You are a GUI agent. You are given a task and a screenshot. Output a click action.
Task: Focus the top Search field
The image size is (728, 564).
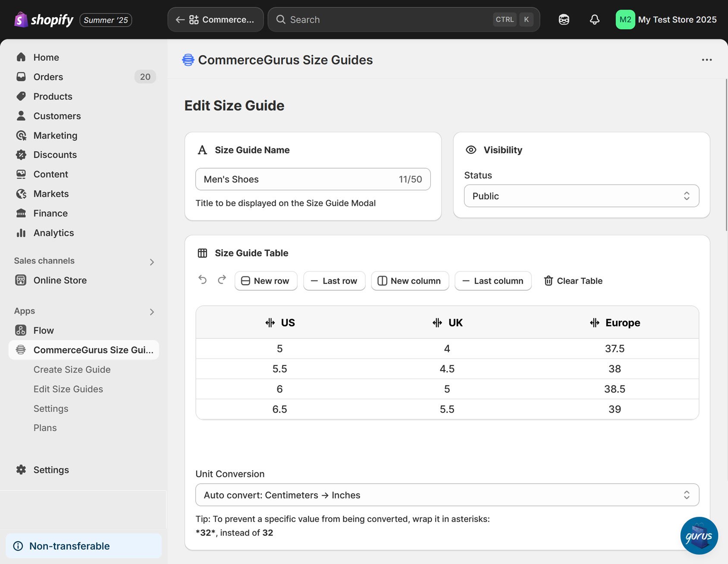tap(403, 19)
